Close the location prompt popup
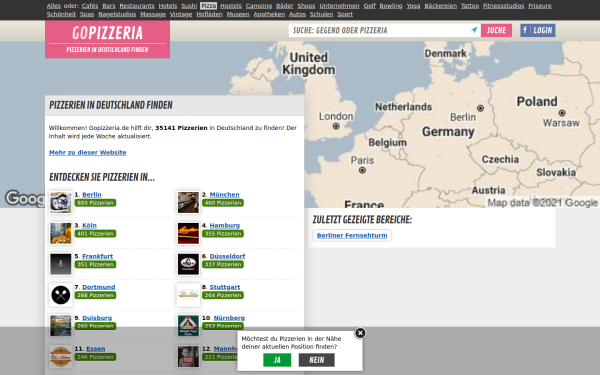Screen dimensions: 600x375 360,333
